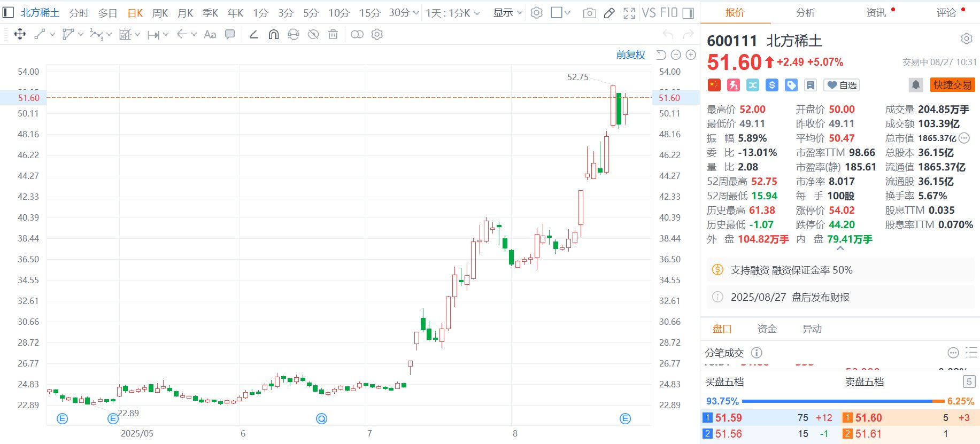This screenshot has height=444, width=980.
Task: Switch to 月K monthly chart
Action: tap(185, 13)
